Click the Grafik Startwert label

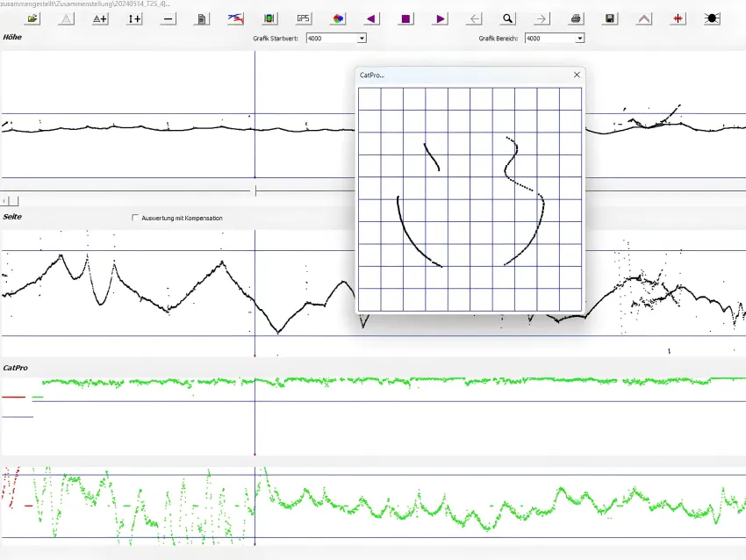276,39
